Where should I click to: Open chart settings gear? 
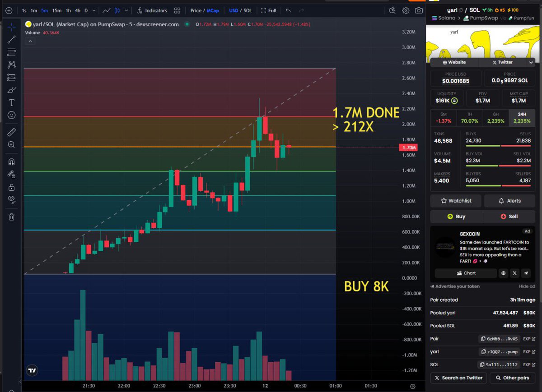pyautogui.click(x=406, y=10)
